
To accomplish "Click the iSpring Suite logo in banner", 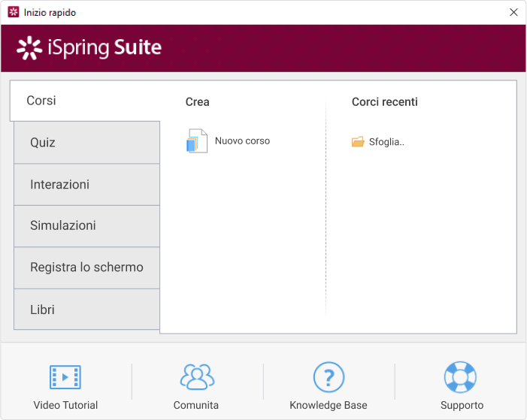I will (89, 48).
